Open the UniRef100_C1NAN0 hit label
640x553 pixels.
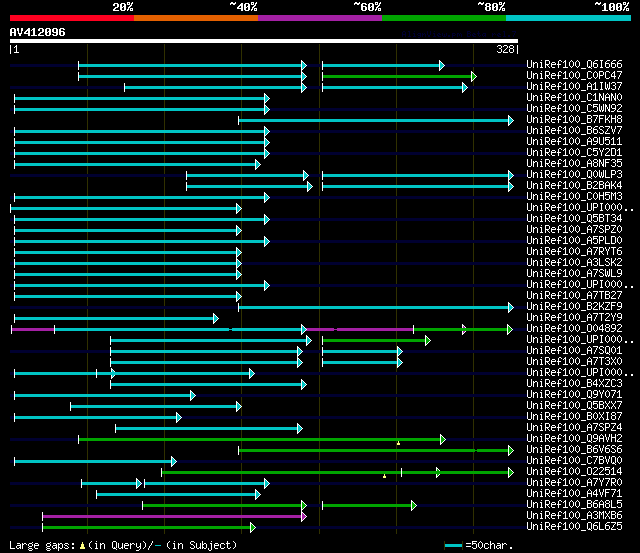click(574, 98)
